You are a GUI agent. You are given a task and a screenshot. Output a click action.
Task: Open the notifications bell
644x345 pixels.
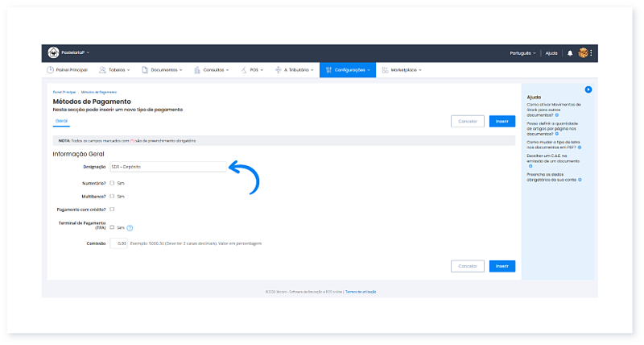pos(570,53)
